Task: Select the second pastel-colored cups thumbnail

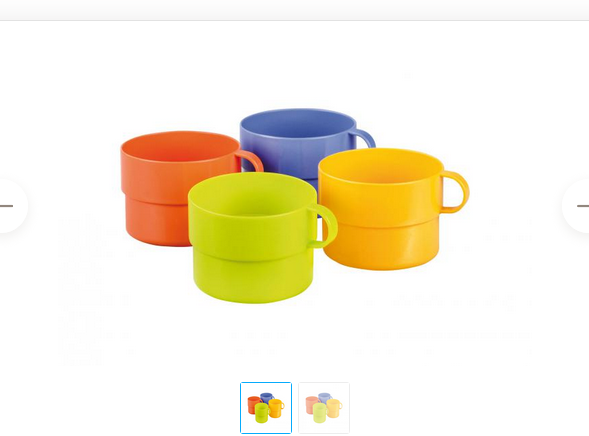Action: [x=324, y=407]
